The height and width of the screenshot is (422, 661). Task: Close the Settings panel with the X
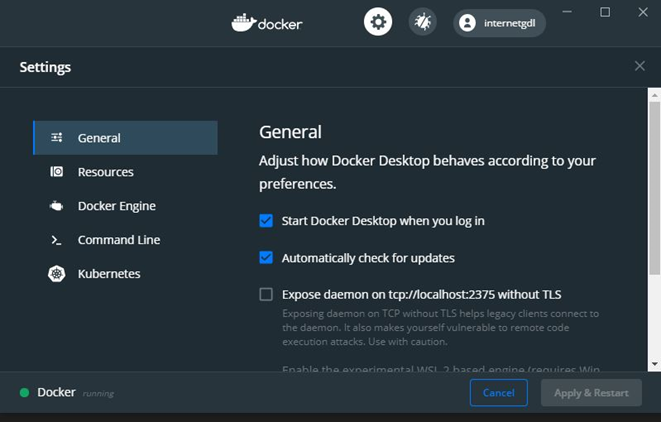click(x=640, y=66)
